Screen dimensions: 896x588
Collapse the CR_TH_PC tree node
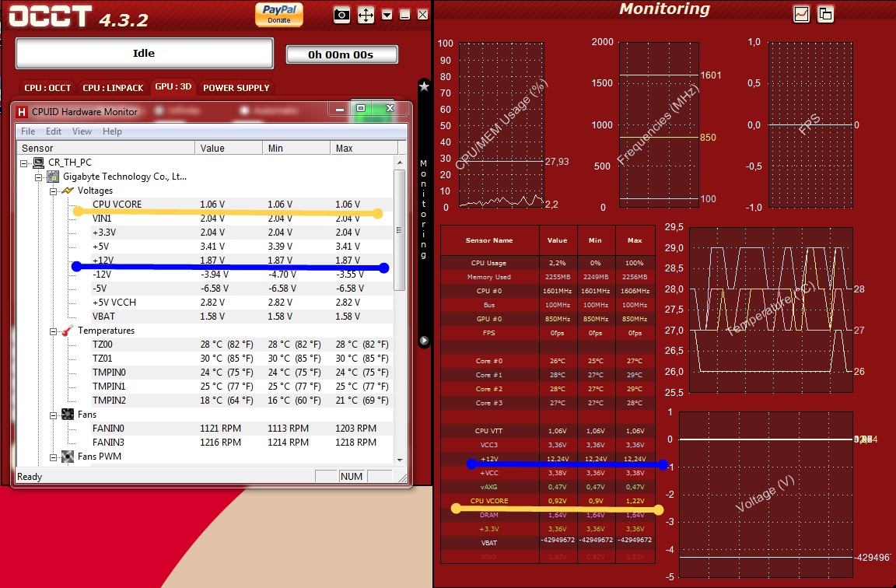click(x=24, y=163)
